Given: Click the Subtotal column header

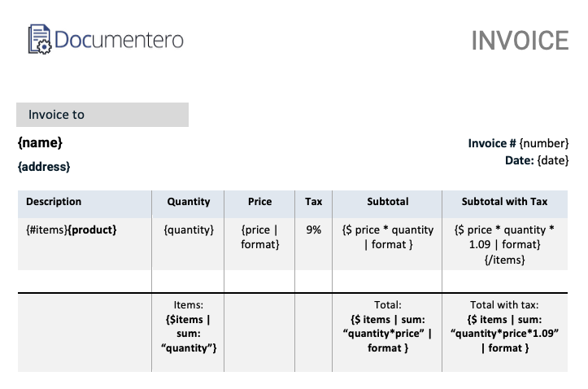Looking at the screenshot, I should [387, 202].
